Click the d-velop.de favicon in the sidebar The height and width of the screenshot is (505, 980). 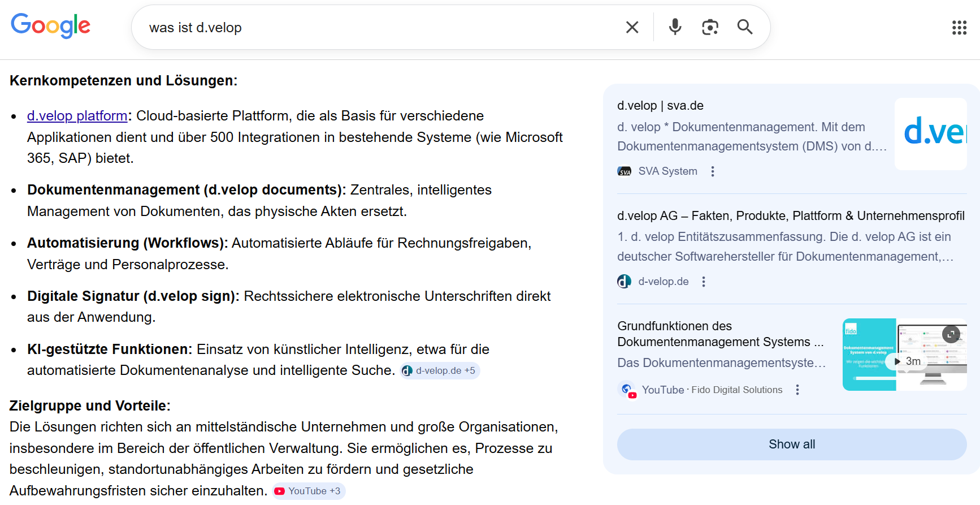pos(624,282)
